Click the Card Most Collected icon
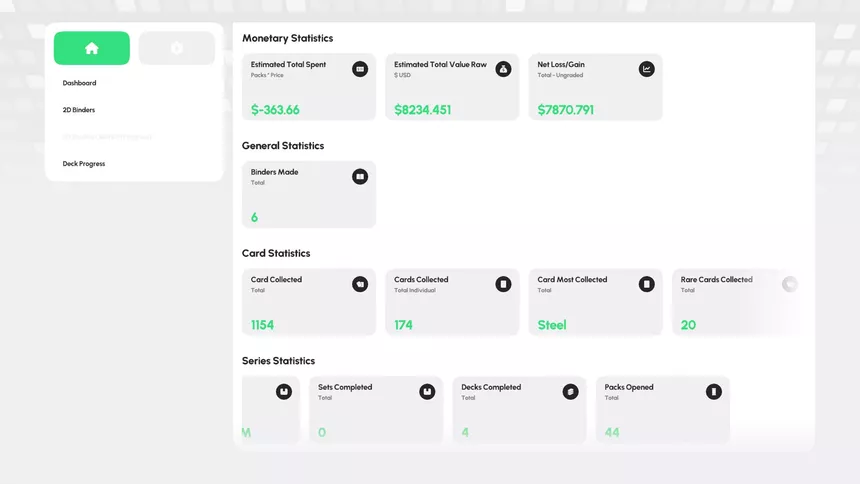The image size is (860, 484). [647, 284]
